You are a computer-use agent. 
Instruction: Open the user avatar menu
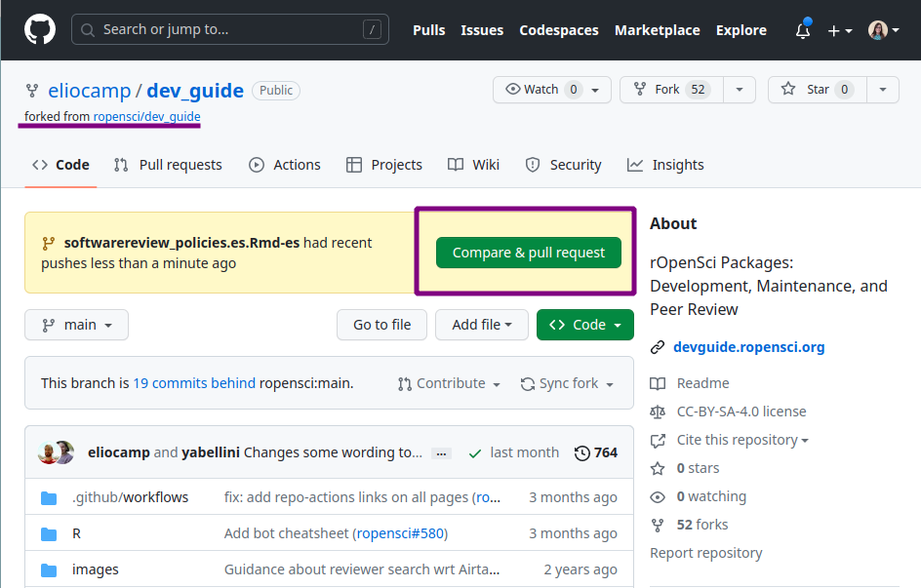pyautogui.click(x=883, y=30)
